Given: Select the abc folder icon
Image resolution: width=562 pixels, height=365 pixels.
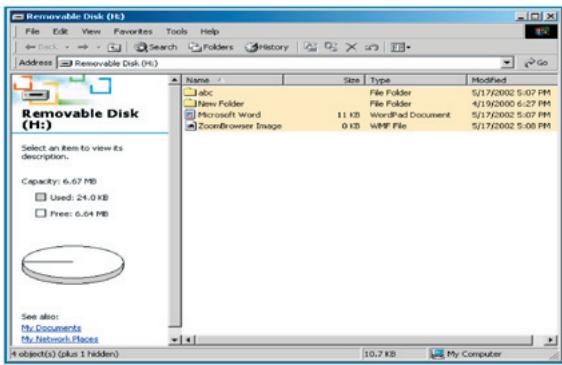Looking at the screenshot, I should (190, 92).
